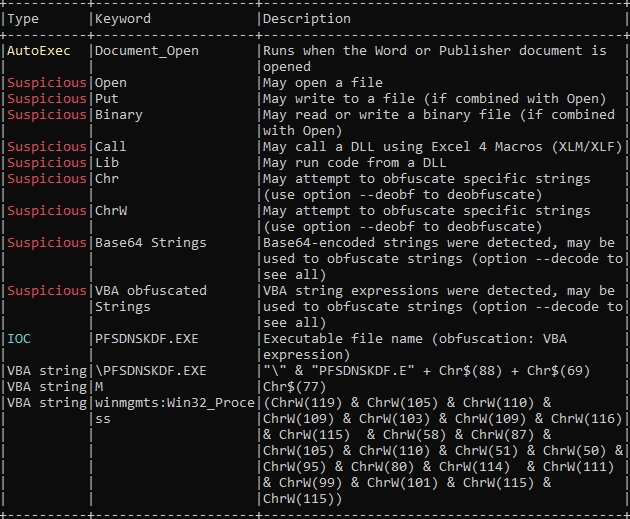
Task: Select the blue IOC type label
Action: [x=19, y=338]
